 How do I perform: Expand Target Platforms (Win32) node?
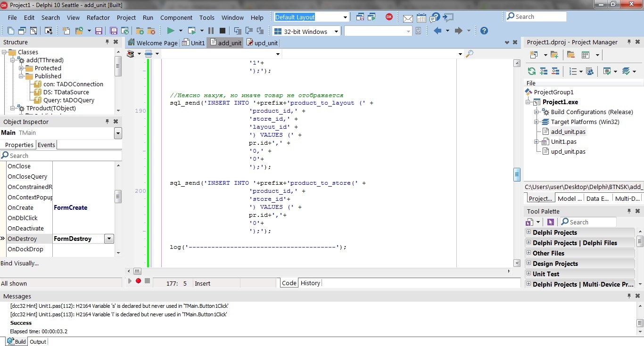point(537,122)
